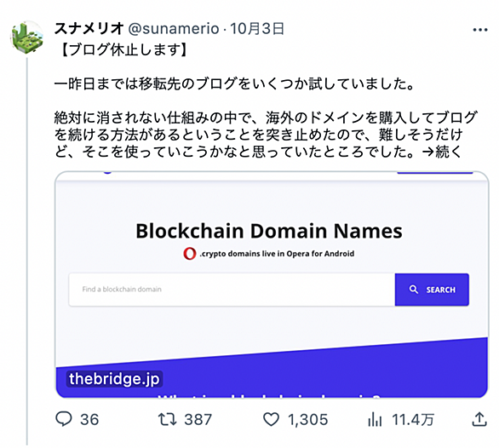Click the Find a blockchain domain field
The width and height of the screenshot is (499, 448).
[x=232, y=290]
